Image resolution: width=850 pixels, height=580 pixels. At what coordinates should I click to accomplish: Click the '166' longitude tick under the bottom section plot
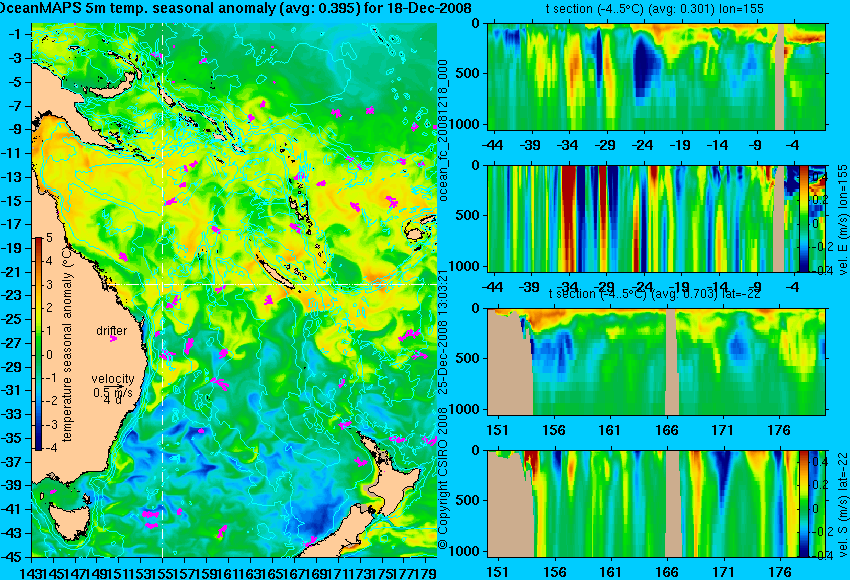(x=666, y=571)
